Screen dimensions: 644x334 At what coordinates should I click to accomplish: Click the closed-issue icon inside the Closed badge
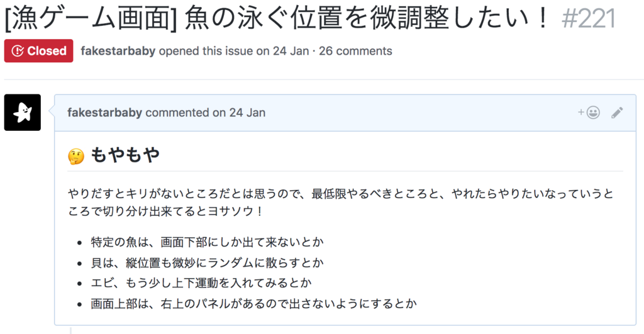(x=18, y=51)
